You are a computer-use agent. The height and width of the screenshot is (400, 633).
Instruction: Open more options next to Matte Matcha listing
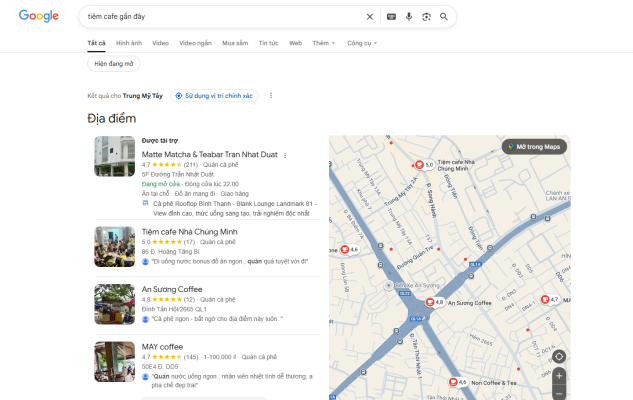pos(285,155)
